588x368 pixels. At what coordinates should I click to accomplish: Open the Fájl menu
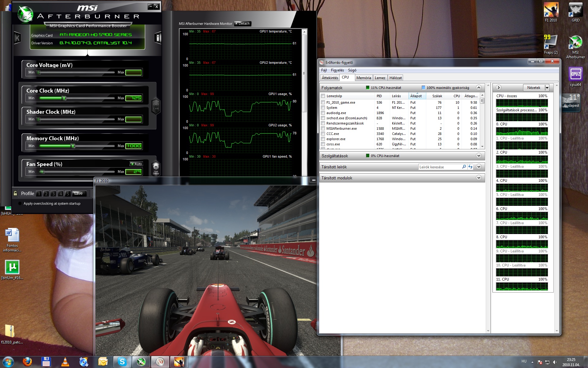point(324,70)
